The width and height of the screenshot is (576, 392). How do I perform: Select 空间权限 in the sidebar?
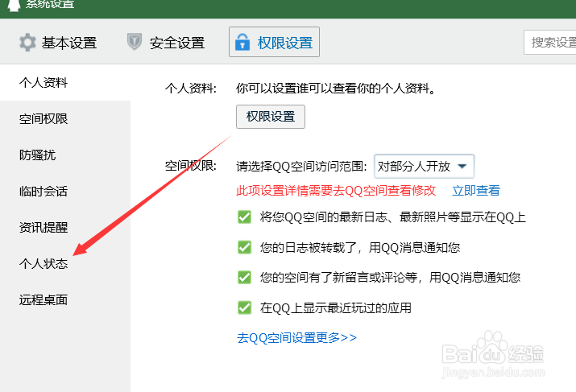coord(44,119)
